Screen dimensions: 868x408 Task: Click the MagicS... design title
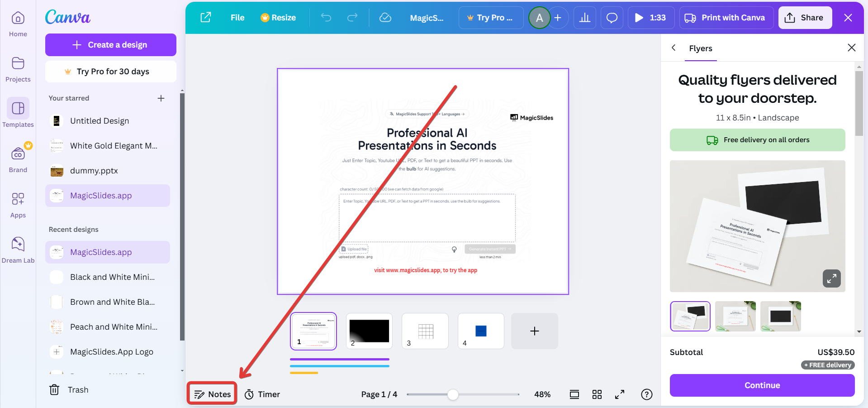[x=427, y=18]
